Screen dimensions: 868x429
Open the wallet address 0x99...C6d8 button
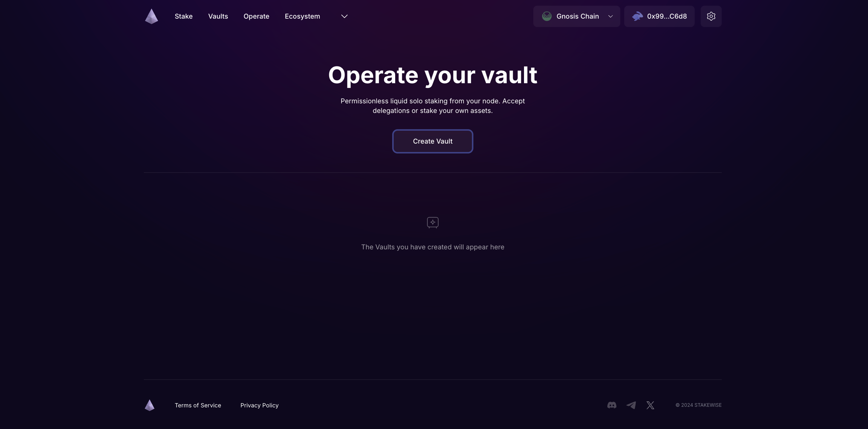tap(659, 16)
